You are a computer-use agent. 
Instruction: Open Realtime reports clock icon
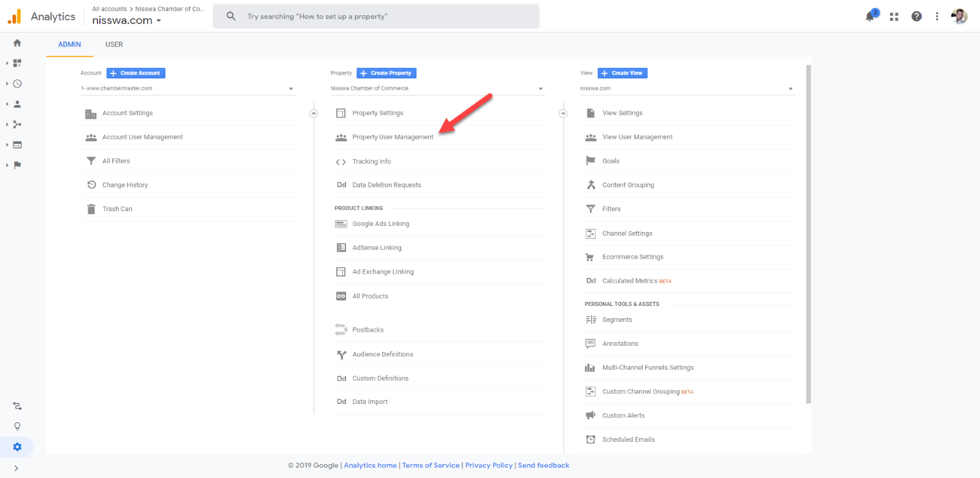pyautogui.click(x=17, y=84)
